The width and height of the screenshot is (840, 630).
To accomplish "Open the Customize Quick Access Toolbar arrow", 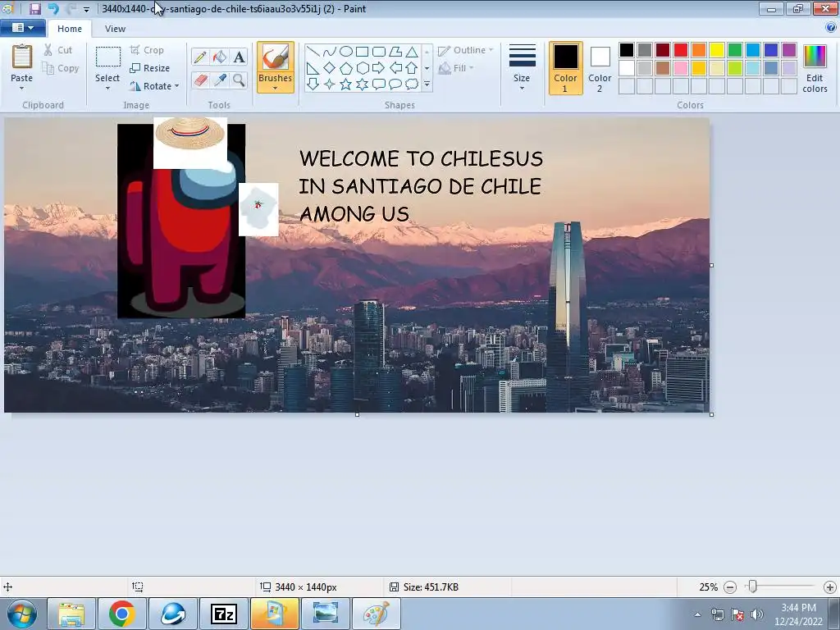I will click(86, 9).
